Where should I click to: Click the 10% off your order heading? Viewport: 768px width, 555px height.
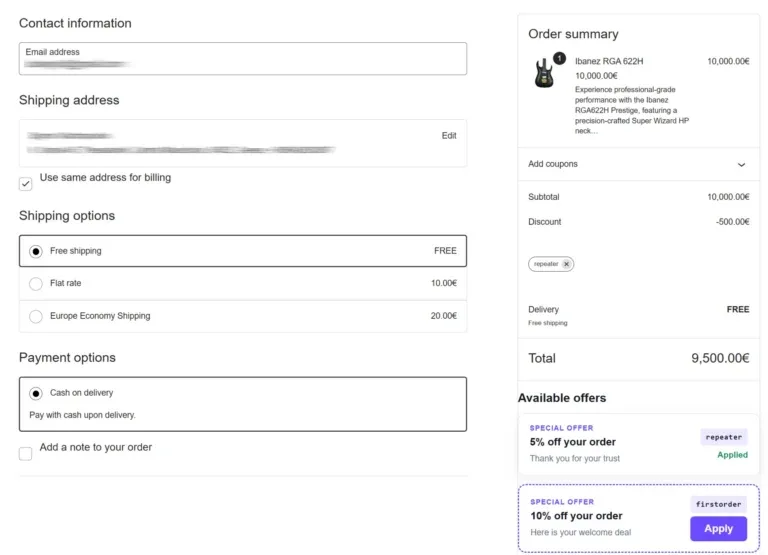[x=576, y=516]
